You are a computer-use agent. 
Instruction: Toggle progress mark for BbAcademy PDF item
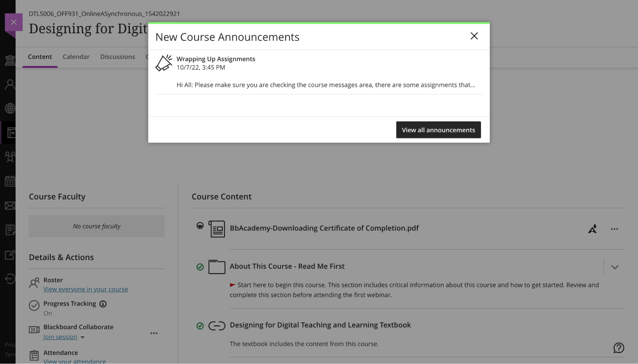point(200,226)
